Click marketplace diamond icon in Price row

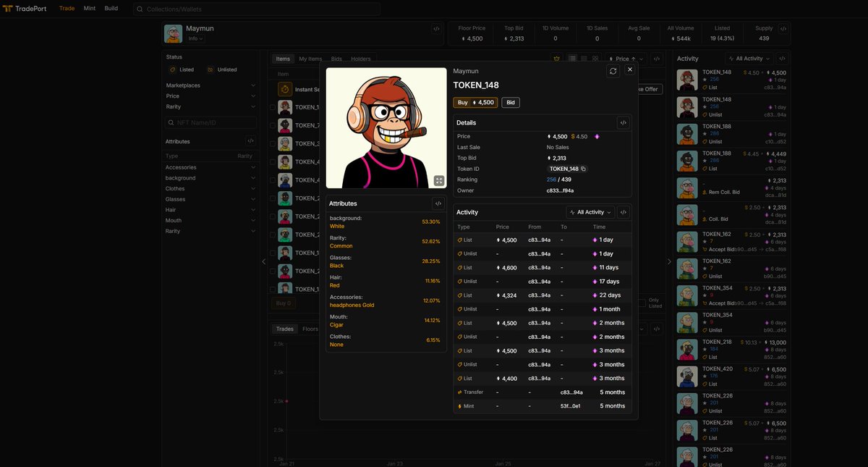tap(597, 136)
